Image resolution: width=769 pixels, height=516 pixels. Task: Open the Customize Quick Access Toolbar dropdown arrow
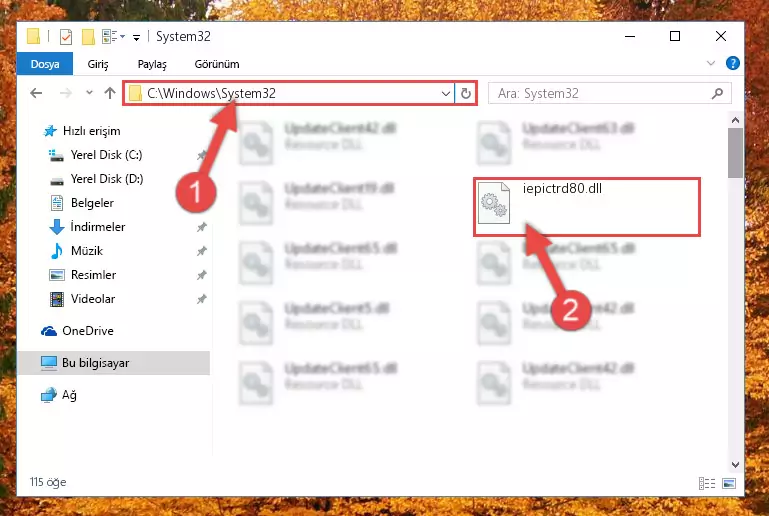click(136, 37)
